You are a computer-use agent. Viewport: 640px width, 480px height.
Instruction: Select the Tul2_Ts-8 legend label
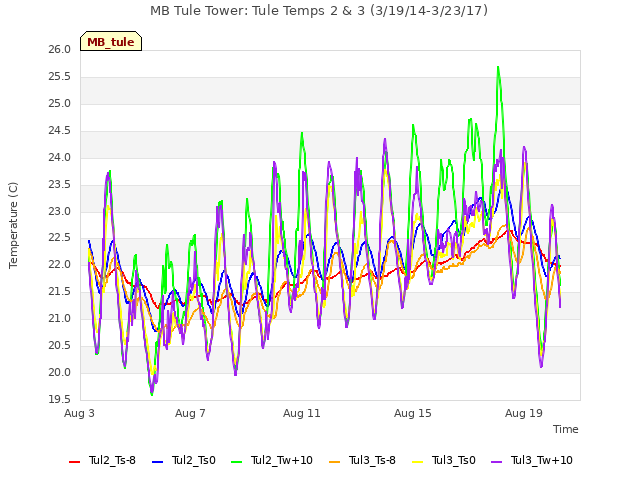pos(112,460)
